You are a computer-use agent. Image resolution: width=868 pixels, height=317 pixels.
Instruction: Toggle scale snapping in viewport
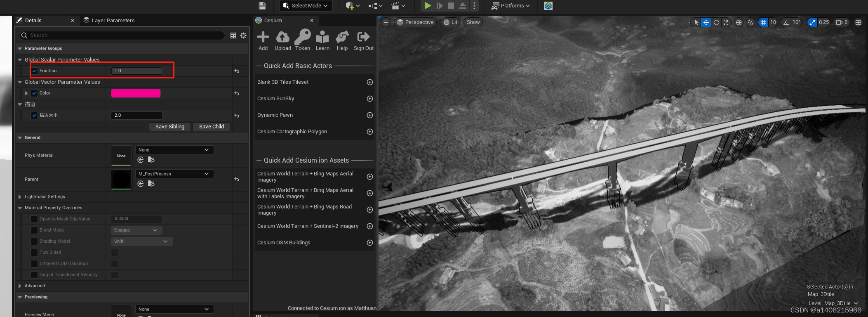point(812,22)
